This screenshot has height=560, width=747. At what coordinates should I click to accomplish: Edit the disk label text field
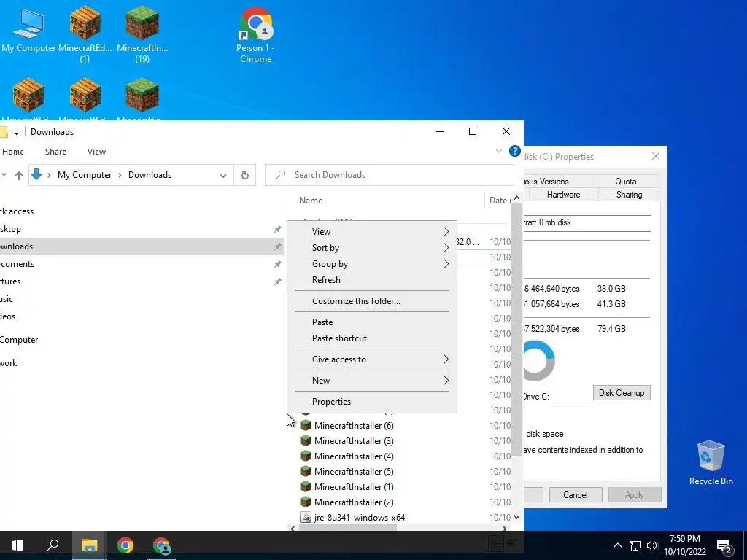pyautogui.click(x=587, y=223)
